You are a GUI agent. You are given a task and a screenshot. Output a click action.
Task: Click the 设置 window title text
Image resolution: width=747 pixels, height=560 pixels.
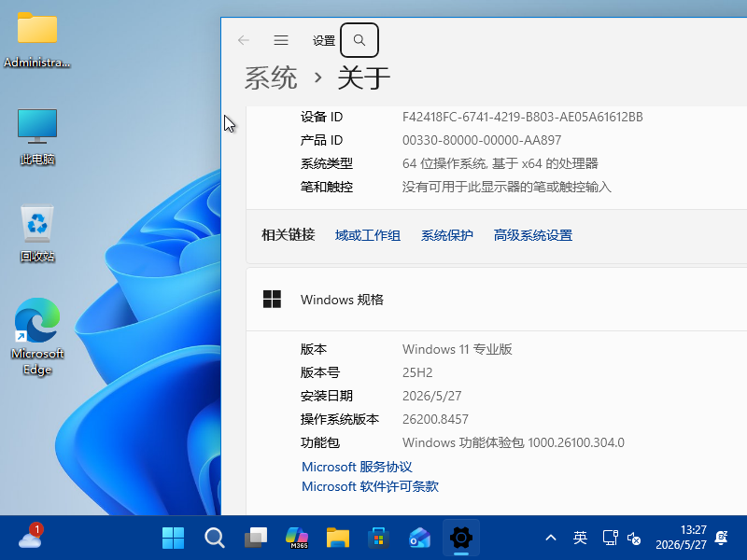[x=324, y=41]
